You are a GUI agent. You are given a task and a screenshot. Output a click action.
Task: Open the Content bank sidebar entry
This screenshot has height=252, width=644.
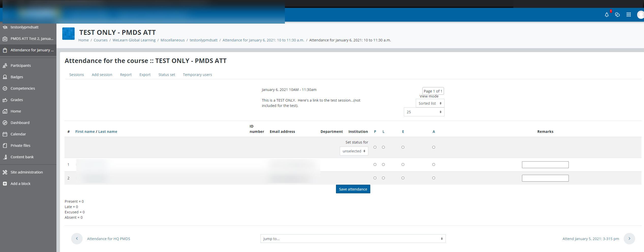click(22, 157)
